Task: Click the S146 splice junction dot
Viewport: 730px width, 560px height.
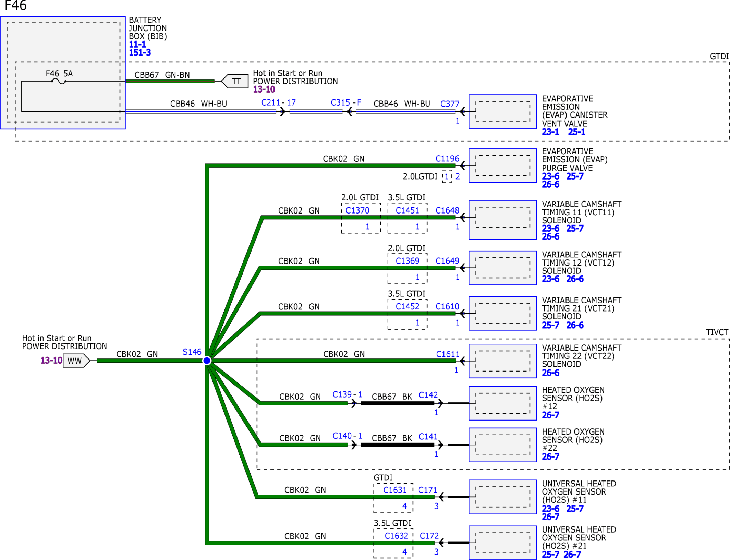Action: click(x=207, y=361)
